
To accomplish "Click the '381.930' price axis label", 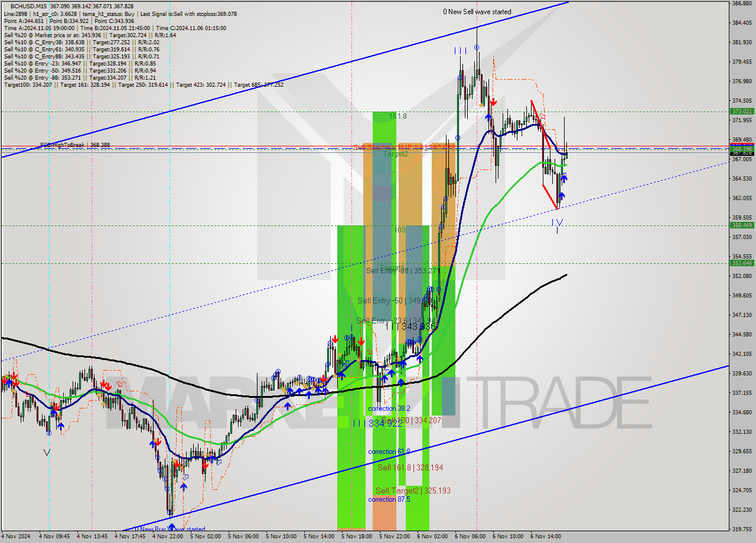I will pyautogui.click(x=742, y=42).
